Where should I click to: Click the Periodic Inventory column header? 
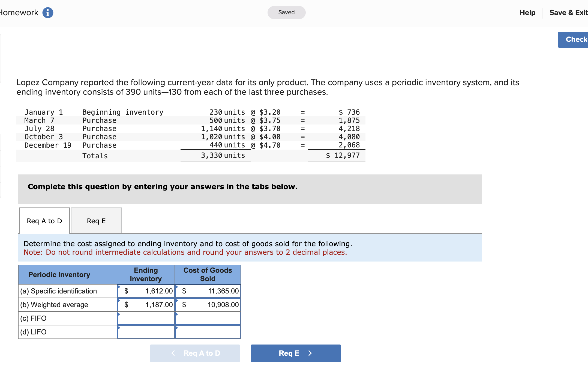[x=59, y=275]
